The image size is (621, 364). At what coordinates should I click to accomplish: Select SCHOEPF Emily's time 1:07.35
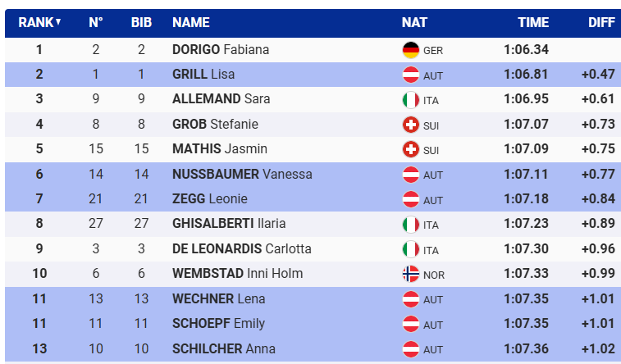tap(526, 323)
